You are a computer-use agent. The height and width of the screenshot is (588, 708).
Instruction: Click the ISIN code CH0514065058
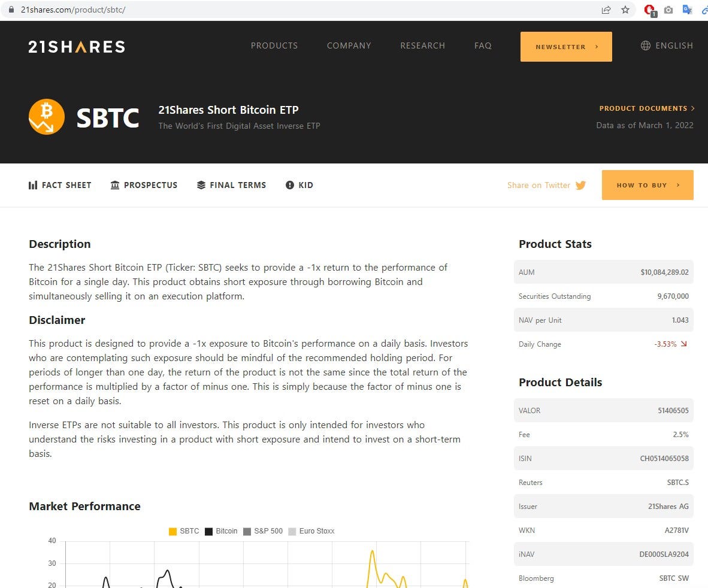pos(664,458)
